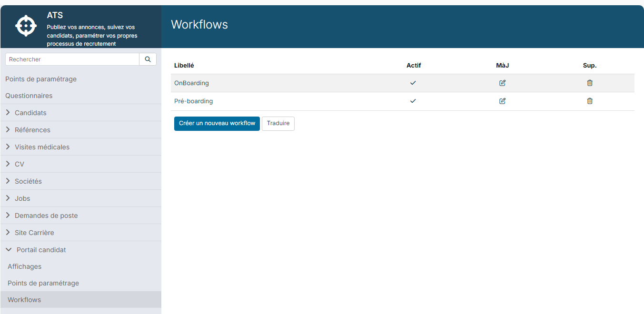Expand the Sociétés menu section
The height and width of the screenshot is (314, 644).
coord(80,181)
